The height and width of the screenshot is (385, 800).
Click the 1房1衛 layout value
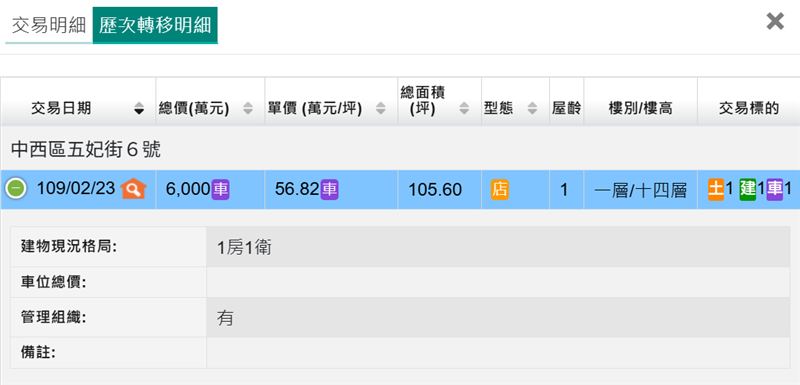[x=244, y=248]
